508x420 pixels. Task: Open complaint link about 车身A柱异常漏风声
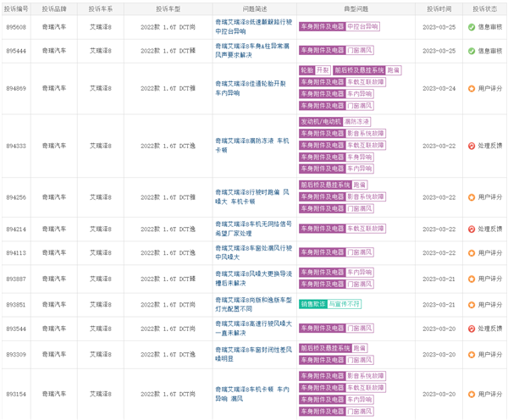(252, 51)
